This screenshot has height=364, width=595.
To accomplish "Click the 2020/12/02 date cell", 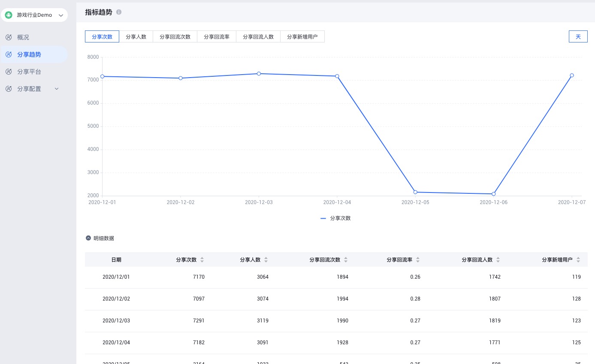I will pyautogui.click(x=116, y=299).
